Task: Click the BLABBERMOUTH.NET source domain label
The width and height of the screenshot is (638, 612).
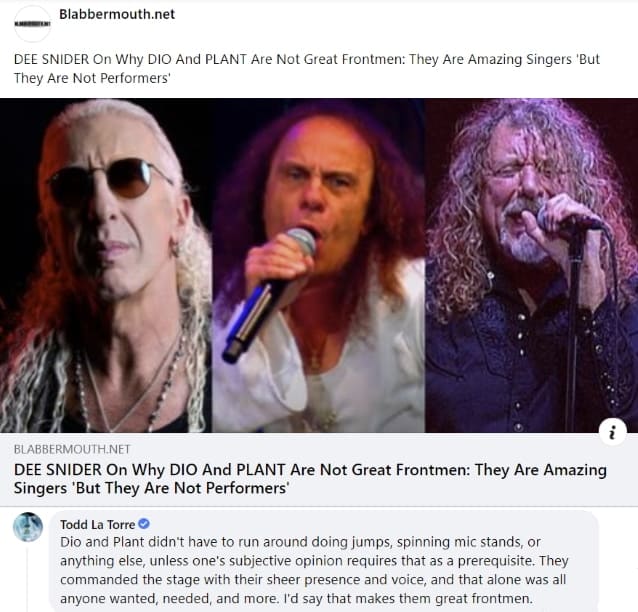Action: (x=72, y=449)
